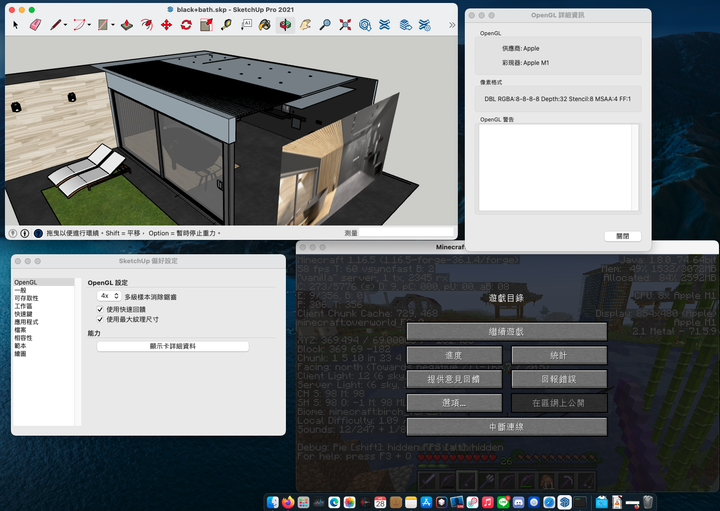The height and width of the screenshot is (511, 720).
Task: Show hidden toolbar items via double chevron
Action: coord(452,25)
